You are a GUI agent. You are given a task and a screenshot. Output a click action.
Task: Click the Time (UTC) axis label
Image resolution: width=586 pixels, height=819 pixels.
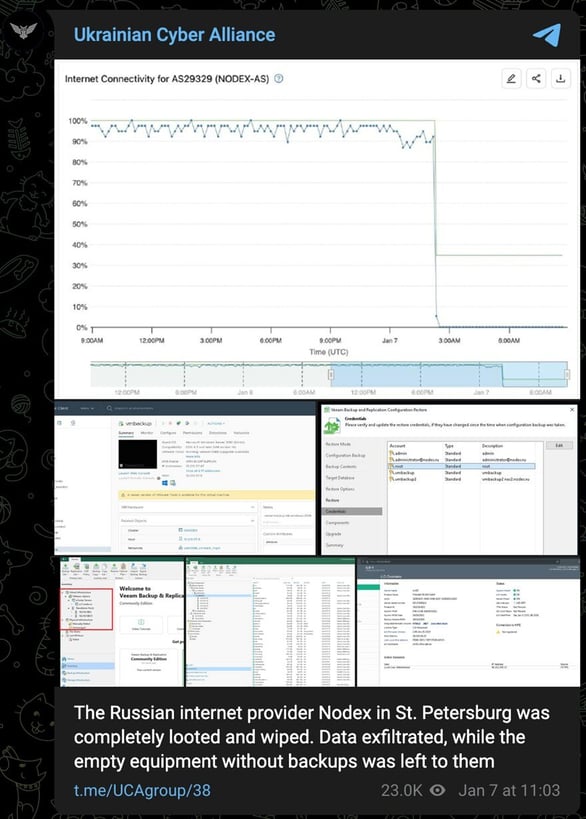[329, 352]
